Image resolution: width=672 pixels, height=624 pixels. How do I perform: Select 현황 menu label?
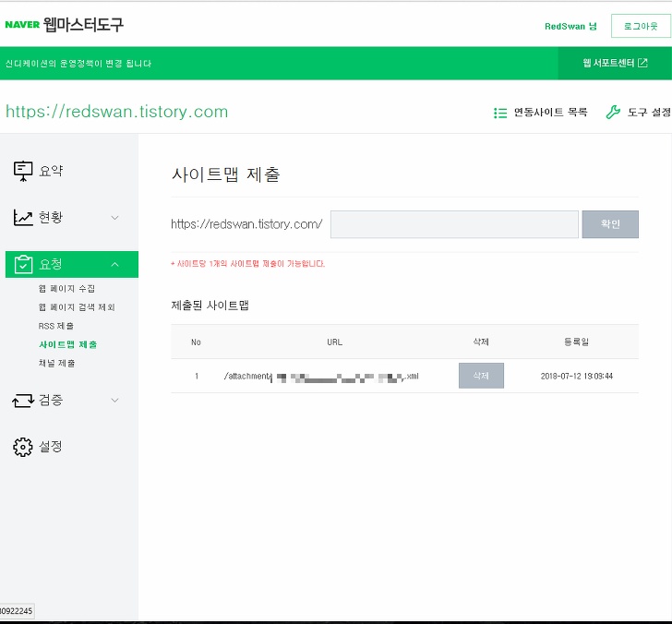point(51,217)
